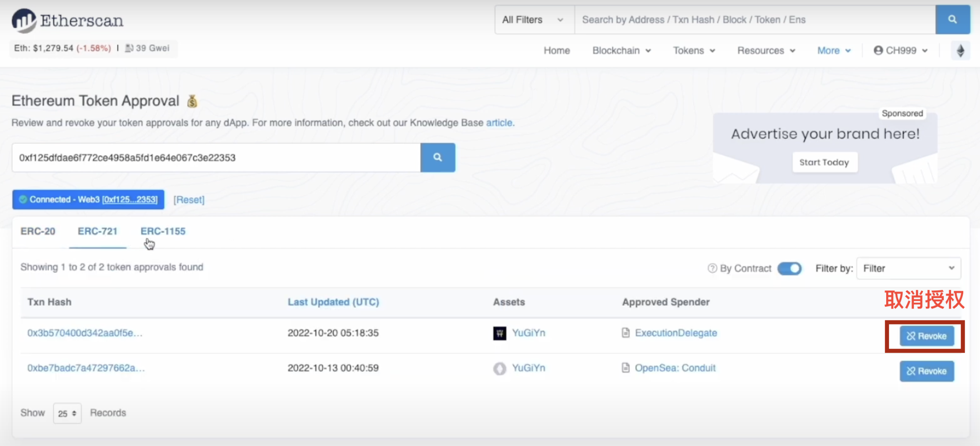The image size is (980, 446).
Task: Open the Ethereum network icon menu
Action: point(960,50)
